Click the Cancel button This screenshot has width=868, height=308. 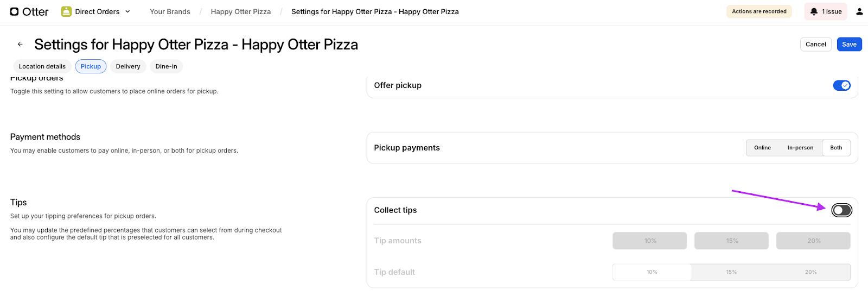click(x=815, y=45)
